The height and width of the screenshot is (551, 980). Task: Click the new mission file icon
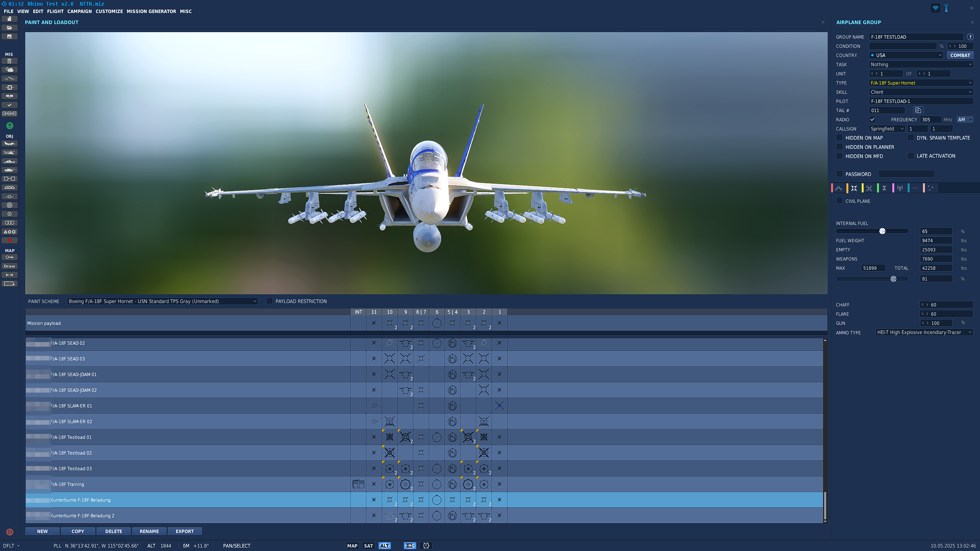10,19
